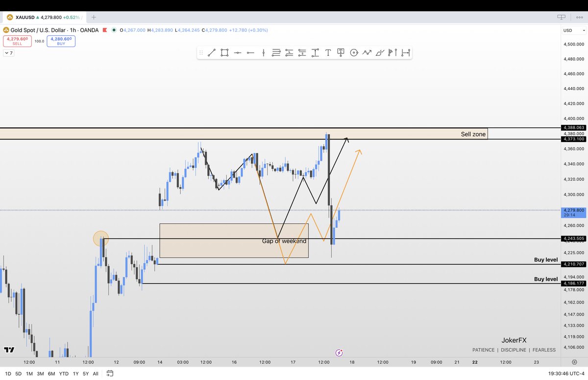Select the YTD time range
Image resolution: width=588 pixels, height=380 pixels.
[64, 374]
